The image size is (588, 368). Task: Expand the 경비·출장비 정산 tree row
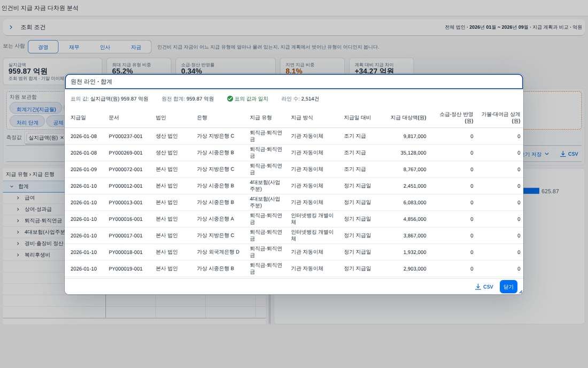coord(18,243)
